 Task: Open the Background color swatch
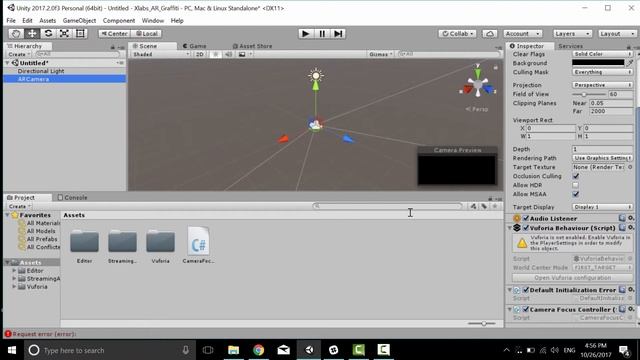point(598,63)
